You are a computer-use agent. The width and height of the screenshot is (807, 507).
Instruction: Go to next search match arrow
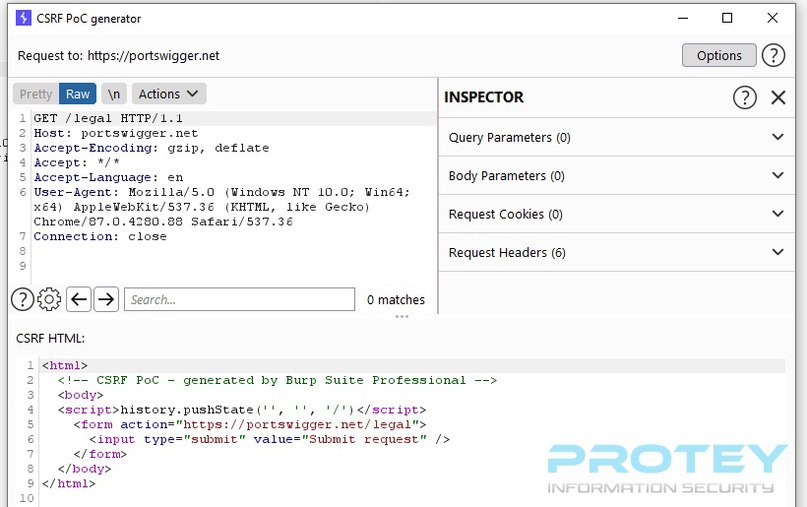pyautogui.click(x=106, y=299)
